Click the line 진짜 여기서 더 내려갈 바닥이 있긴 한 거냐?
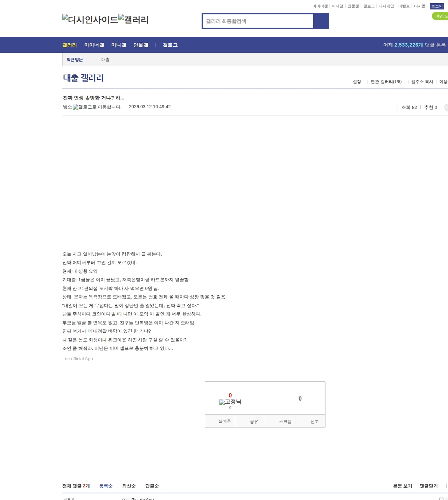 click(x=107, y=331)
